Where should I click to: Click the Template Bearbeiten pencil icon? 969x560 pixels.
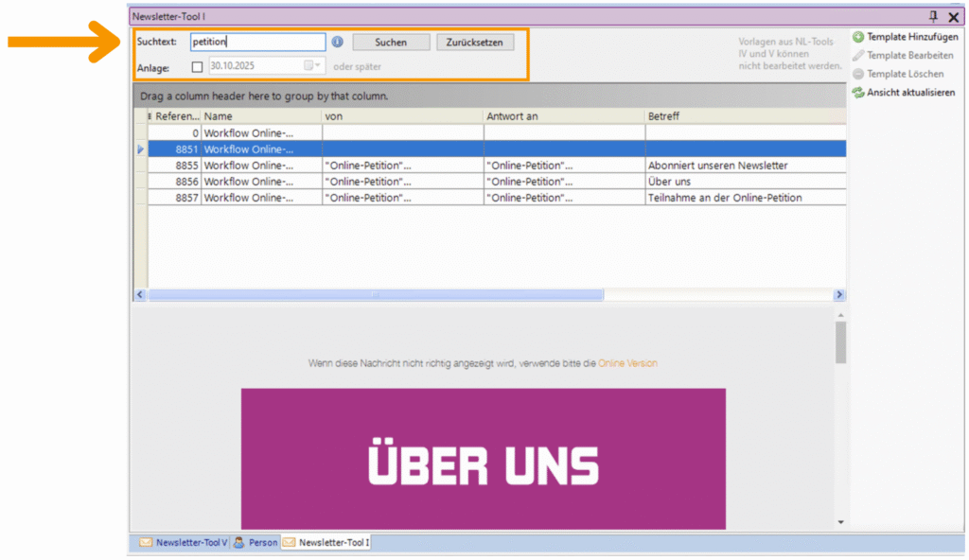[858, 55]
